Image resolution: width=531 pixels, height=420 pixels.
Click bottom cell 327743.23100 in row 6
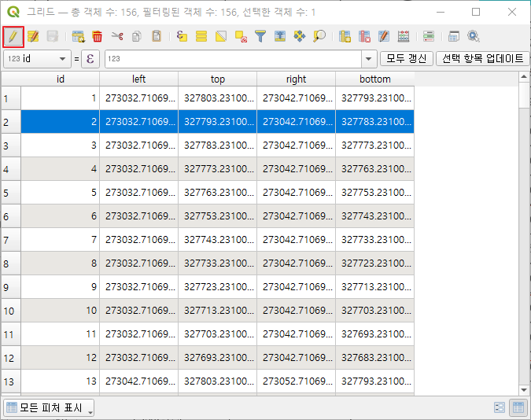tap(375, 216)
